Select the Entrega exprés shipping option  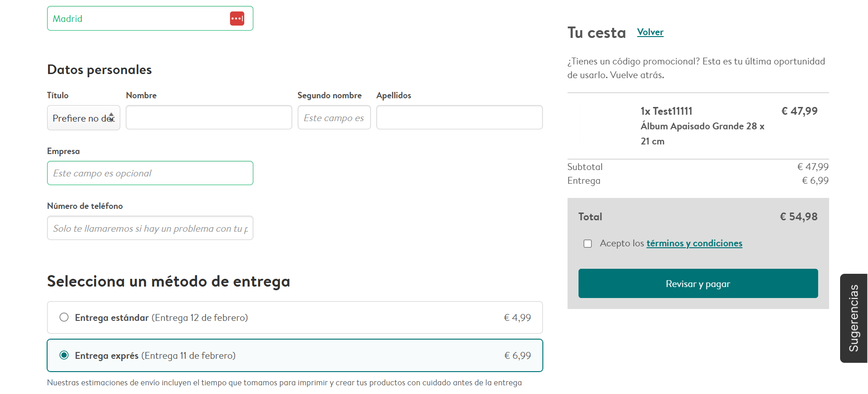coord(64,355)
